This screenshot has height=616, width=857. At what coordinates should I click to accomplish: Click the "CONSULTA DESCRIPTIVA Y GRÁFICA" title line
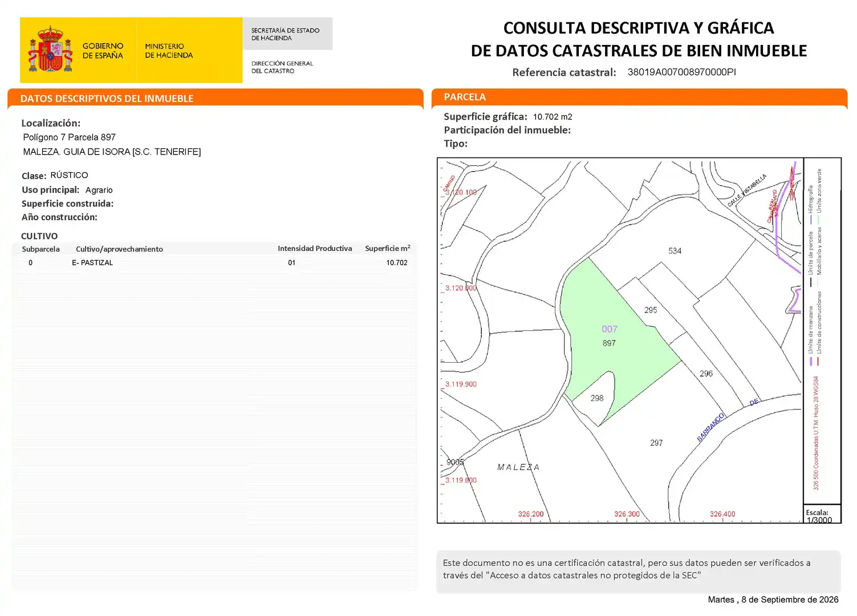(x=639, y=28)
